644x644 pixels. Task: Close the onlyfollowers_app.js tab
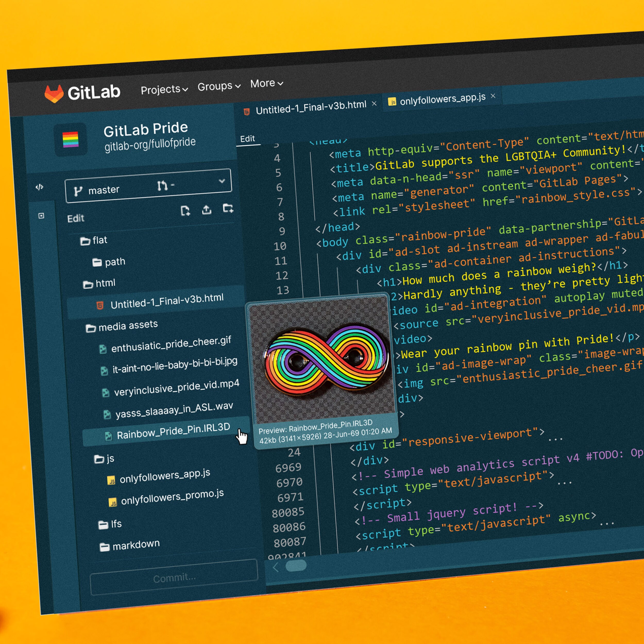pos(493,96)
